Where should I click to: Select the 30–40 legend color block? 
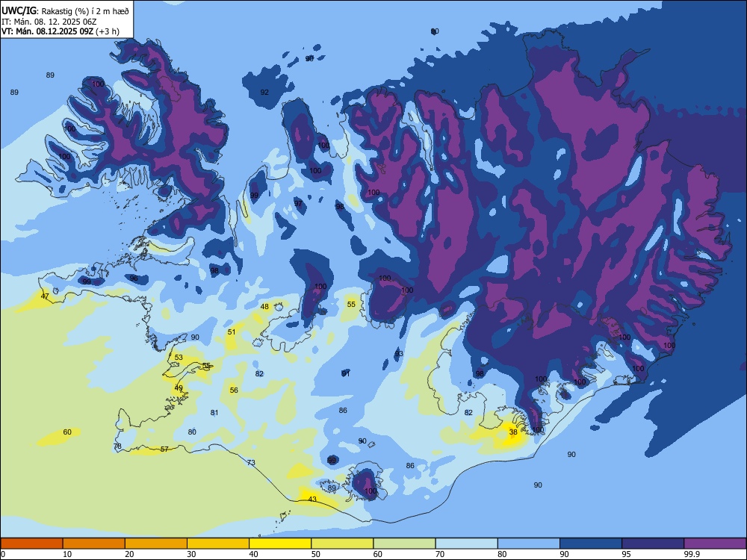(x=218, y=544)
